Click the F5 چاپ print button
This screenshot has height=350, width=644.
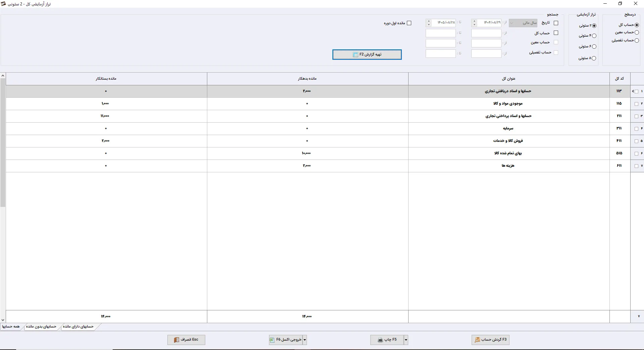coord(387,340)
